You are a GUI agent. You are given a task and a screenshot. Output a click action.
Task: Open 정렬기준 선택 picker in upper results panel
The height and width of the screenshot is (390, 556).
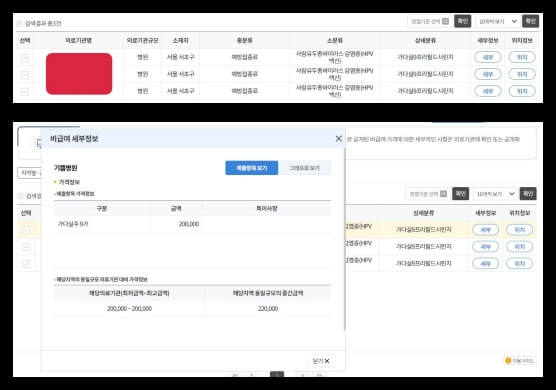point(430,21)
